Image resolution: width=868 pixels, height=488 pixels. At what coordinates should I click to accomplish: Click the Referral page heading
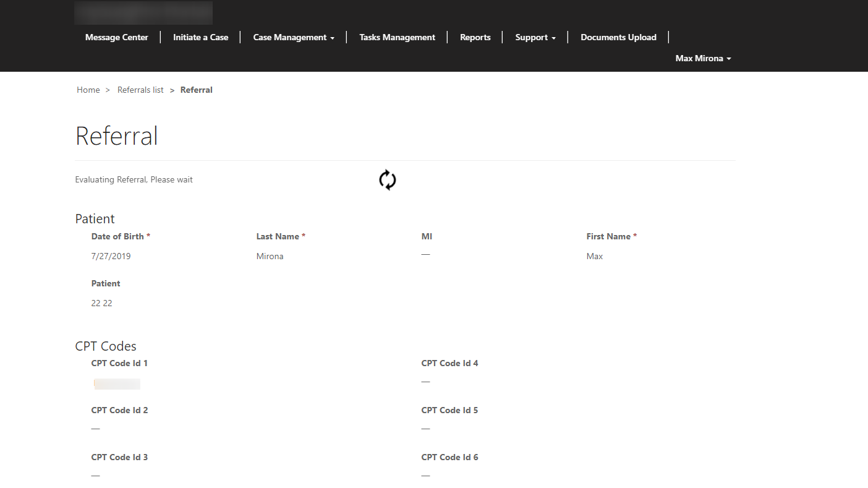[116, 135]
